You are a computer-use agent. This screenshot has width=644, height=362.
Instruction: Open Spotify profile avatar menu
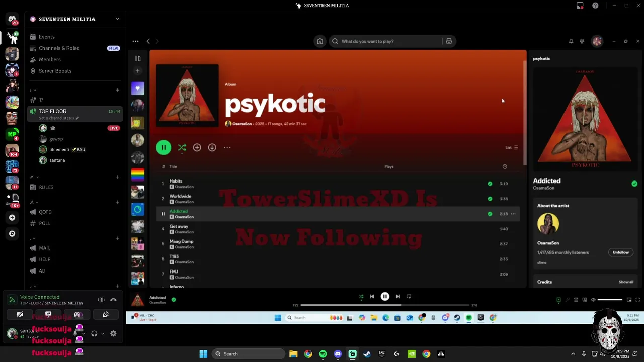point(597,41)
